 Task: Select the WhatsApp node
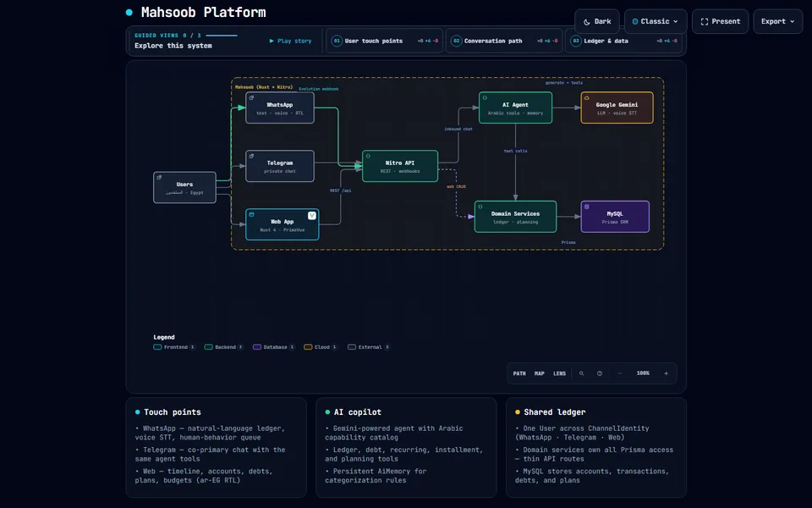click(x=280, y=108)
